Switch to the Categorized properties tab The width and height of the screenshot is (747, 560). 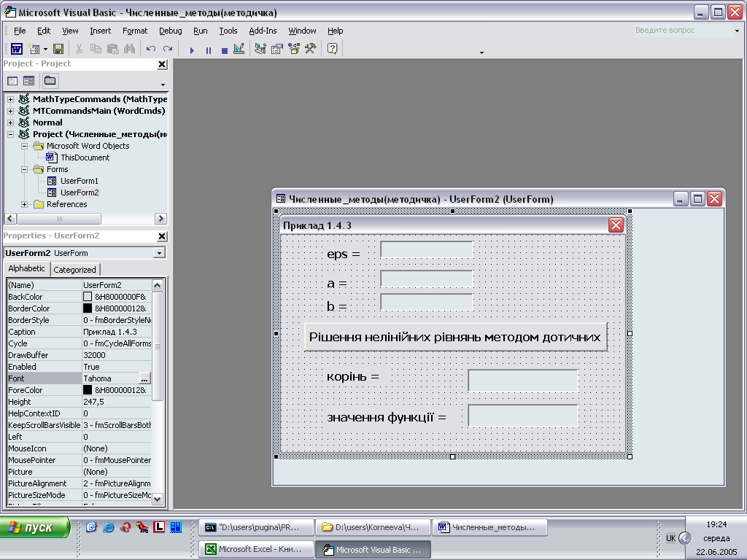tap(75, 270)
